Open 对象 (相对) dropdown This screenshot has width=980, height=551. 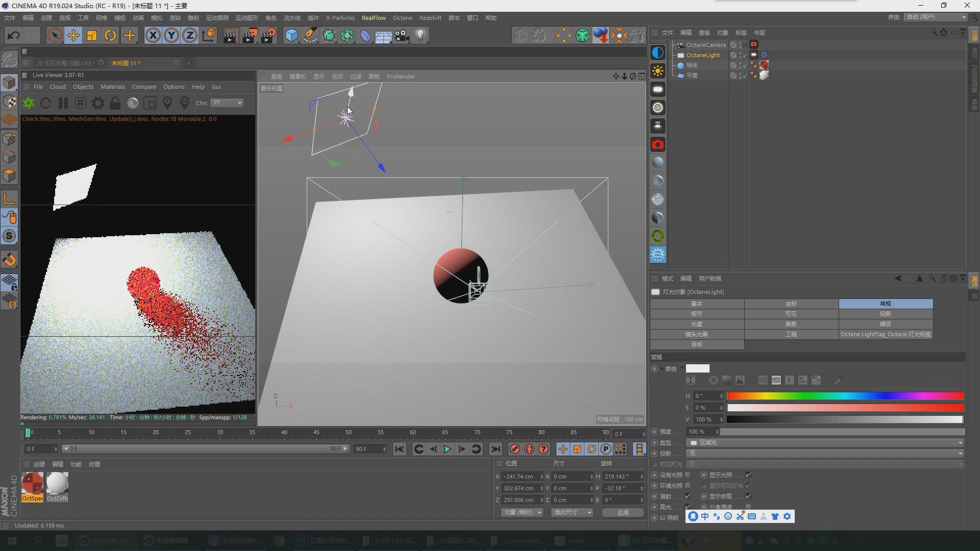point(521,512)
